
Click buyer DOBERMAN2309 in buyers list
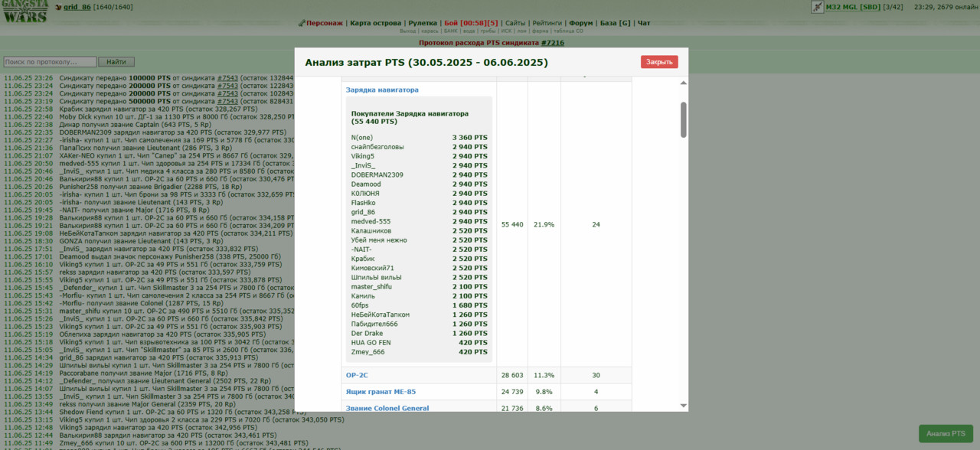[377, 175]
